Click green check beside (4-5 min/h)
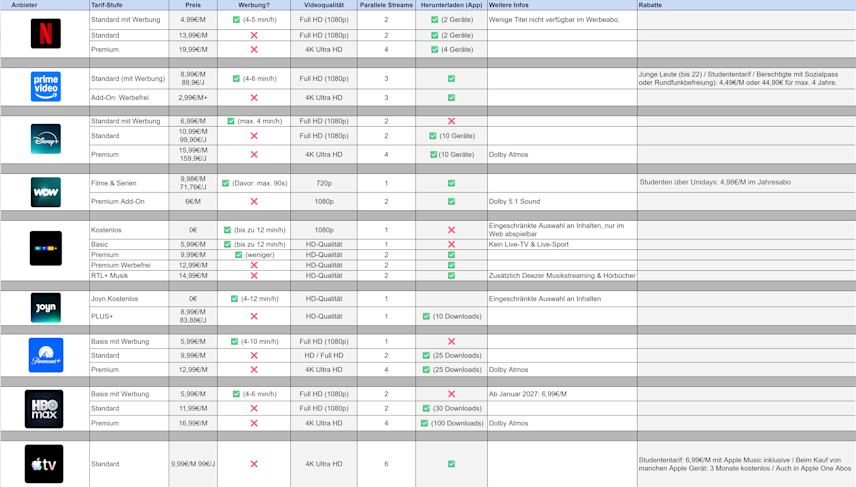Screen dimensions: 856x487 [x=236, y=20]
